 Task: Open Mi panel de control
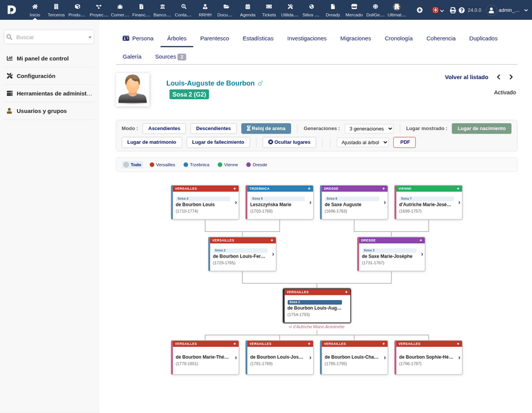(43, 59)
